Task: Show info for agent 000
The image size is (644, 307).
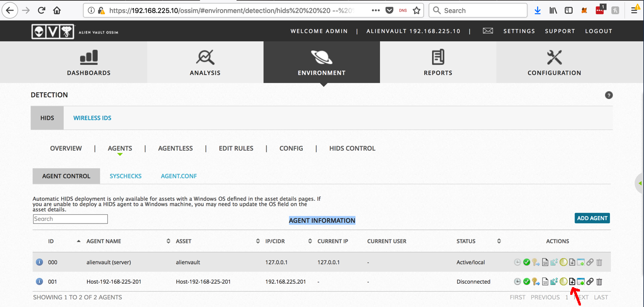Action: (40, 262)
